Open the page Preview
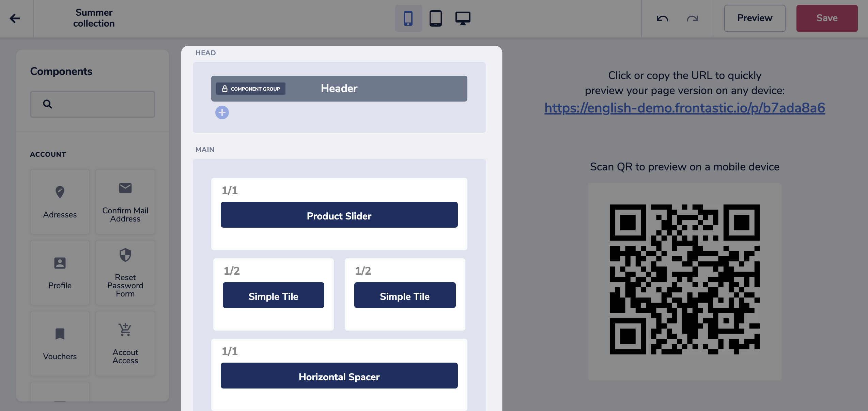868x411 pixels. 755,18
